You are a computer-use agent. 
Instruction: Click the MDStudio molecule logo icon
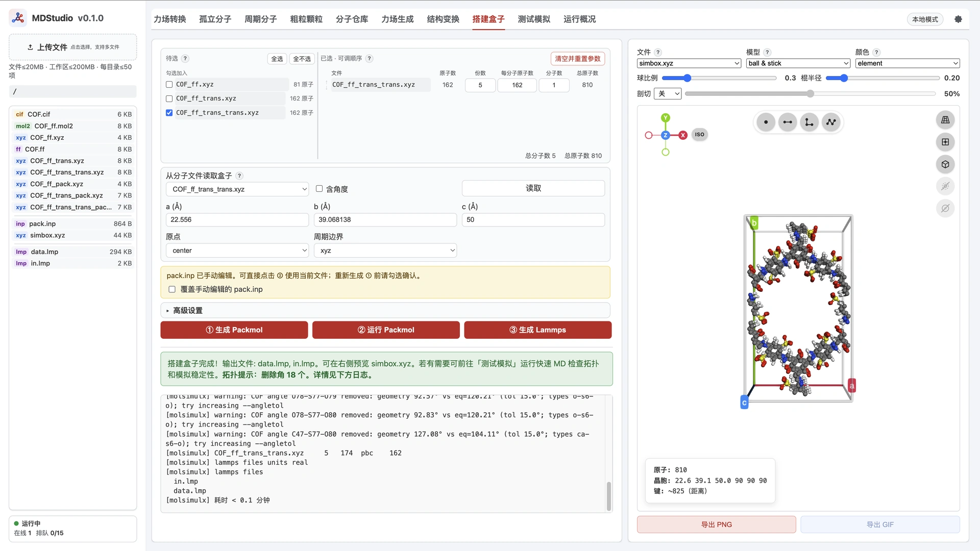point(18,18)
